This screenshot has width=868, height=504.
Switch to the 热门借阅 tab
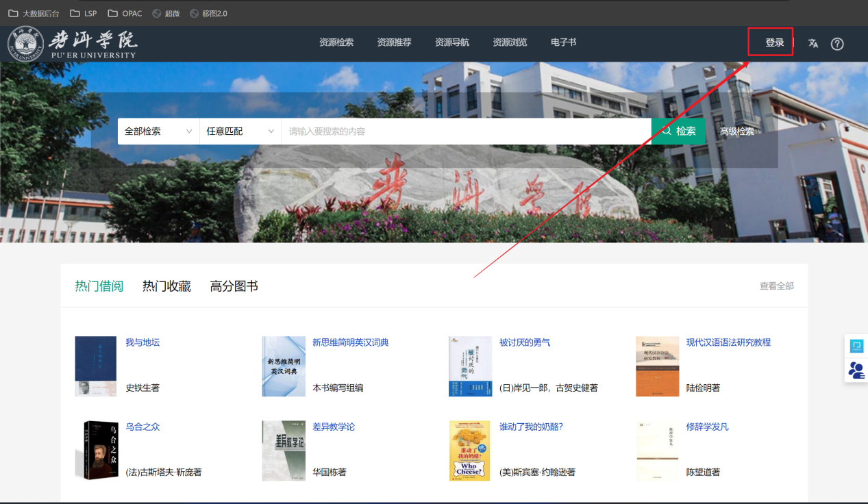tap(99, 286)
